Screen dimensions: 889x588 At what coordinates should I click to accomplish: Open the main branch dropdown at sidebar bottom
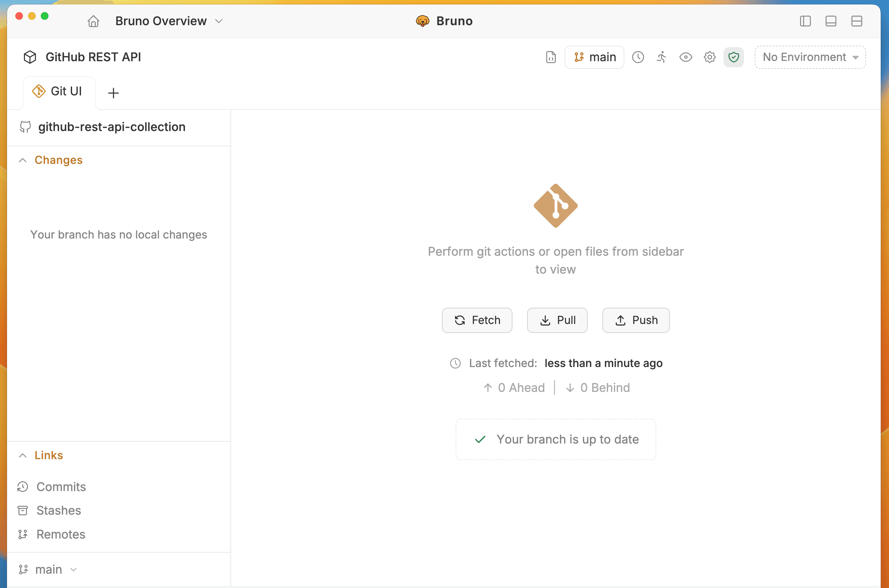[48, 569]
